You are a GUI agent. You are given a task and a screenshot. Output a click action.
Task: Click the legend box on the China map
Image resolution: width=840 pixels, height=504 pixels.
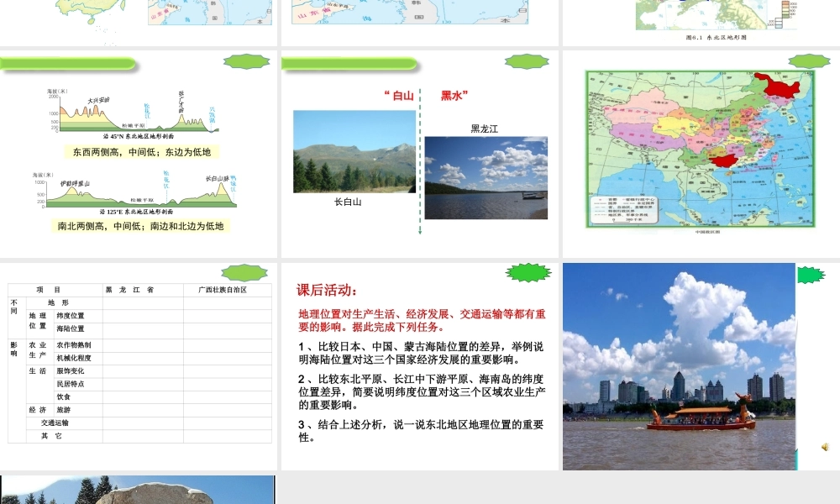[x=623, y=210]
